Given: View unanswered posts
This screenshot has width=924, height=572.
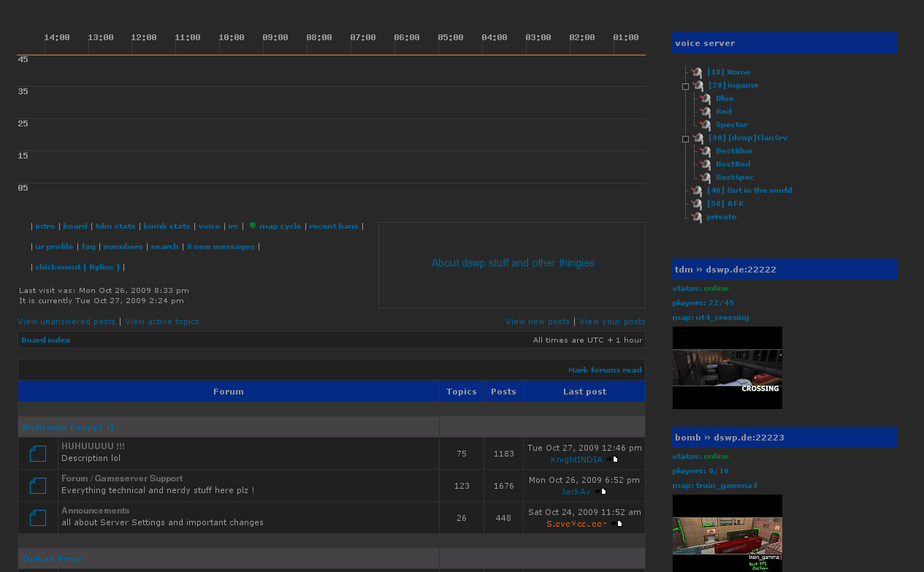Looking at the screenshot, I should coord(66,321).
